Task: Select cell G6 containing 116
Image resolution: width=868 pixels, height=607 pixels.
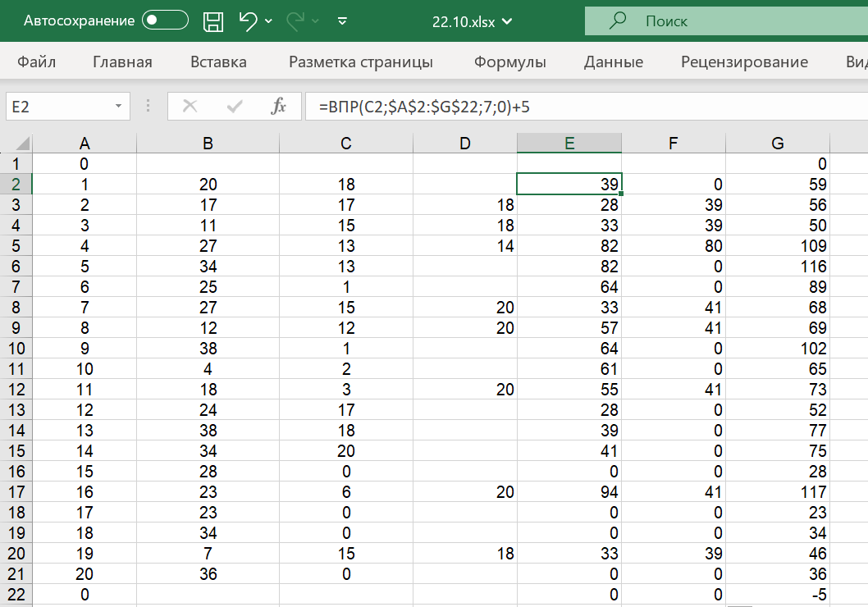Action: point(777,267)
